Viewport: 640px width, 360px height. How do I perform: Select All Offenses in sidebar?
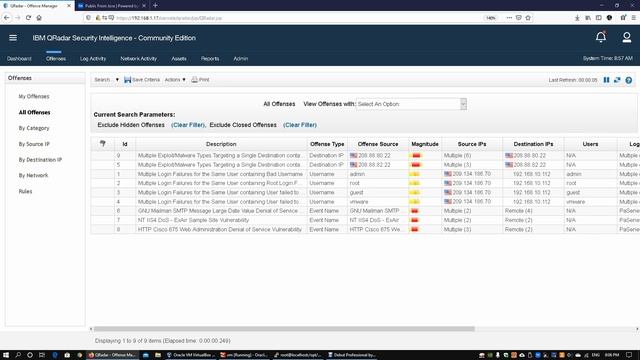tap(34, 112)
